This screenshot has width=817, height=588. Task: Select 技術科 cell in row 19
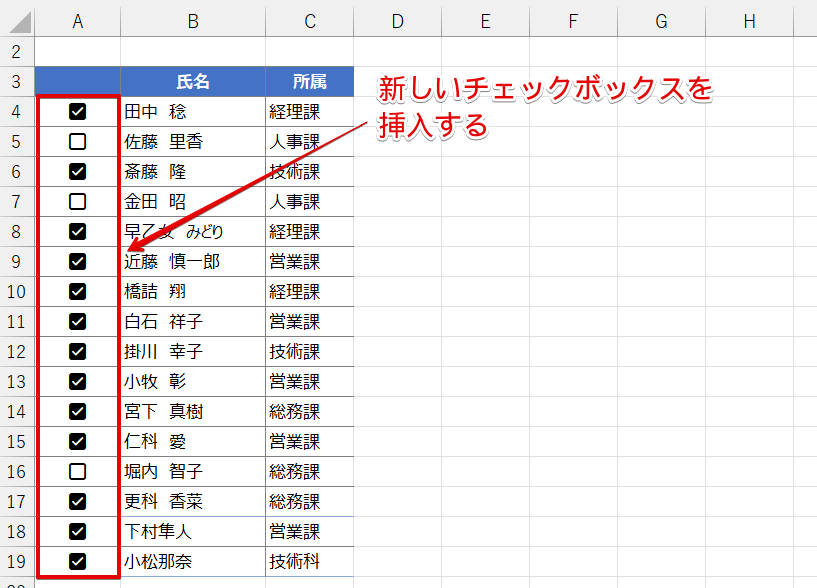310,561
